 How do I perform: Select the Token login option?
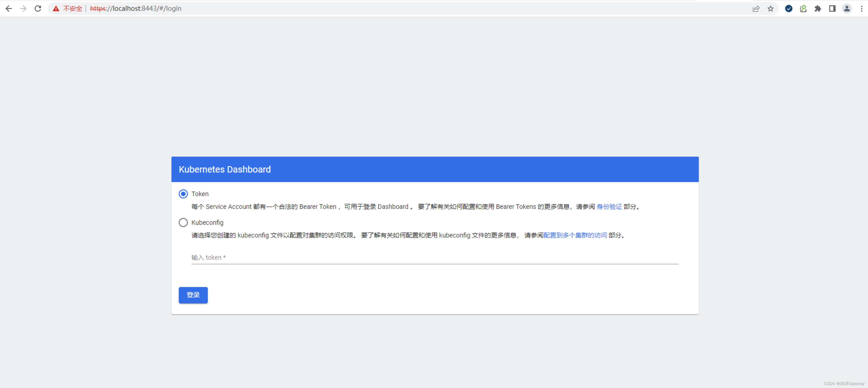click(183, 194)
